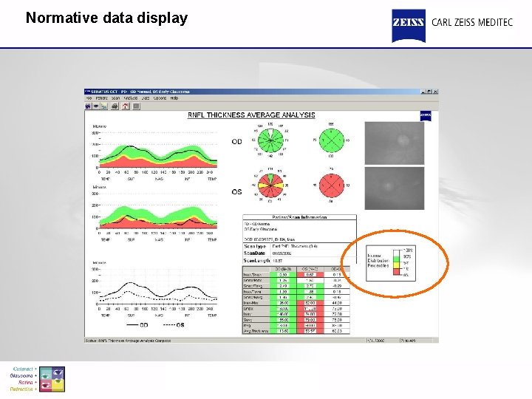
Task: Click the OS clock-hour sector pie chart
Action: point(270,185)
